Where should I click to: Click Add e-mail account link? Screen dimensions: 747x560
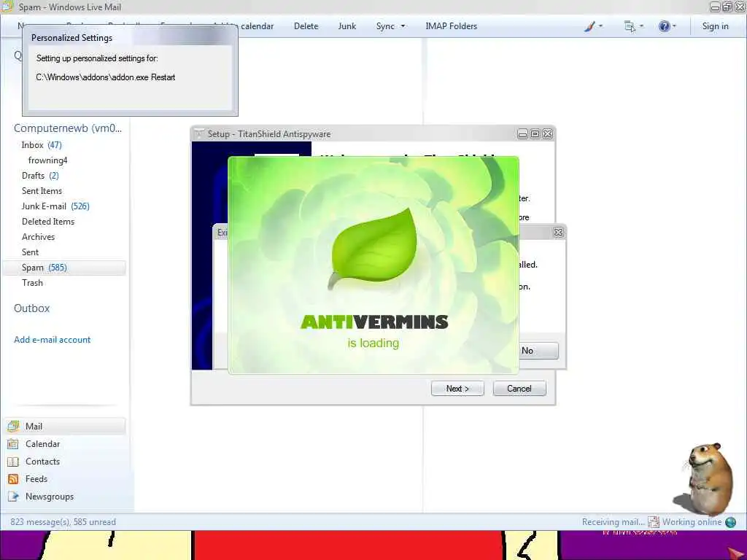click(x=52, y=340)
